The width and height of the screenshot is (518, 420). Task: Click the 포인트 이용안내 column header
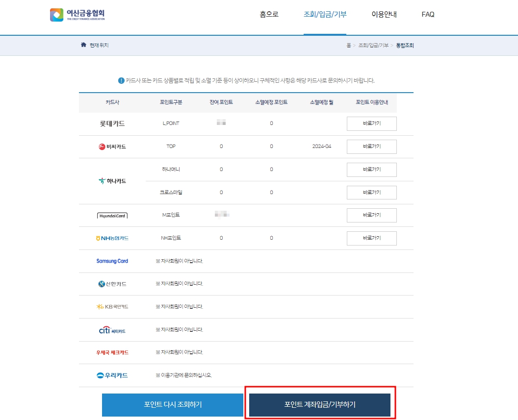(372, 102)
